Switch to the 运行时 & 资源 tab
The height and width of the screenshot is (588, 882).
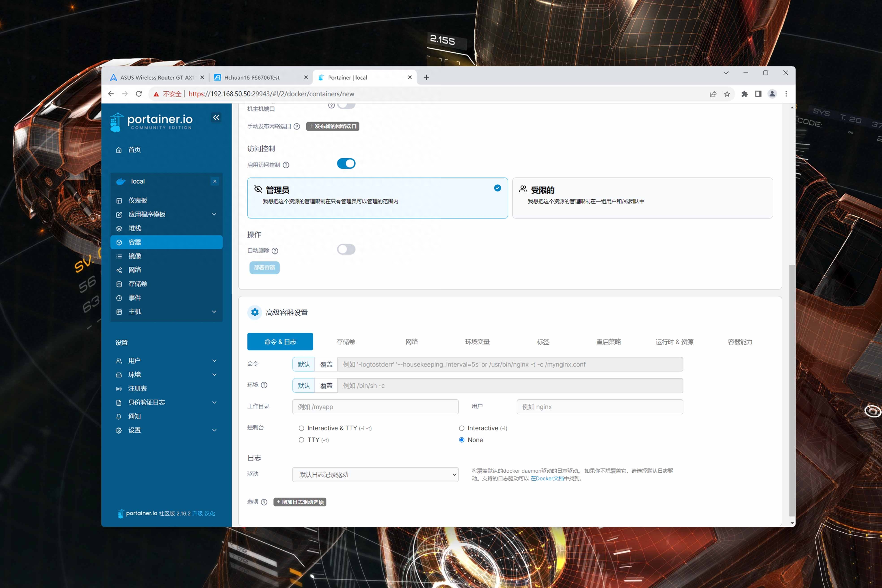(x=674, y=342)
